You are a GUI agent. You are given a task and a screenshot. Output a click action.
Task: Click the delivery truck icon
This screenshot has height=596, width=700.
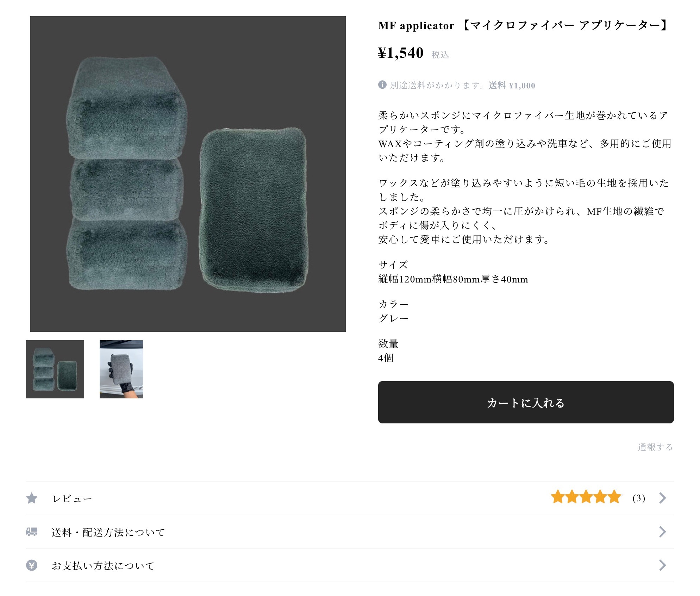pos(32,532)
